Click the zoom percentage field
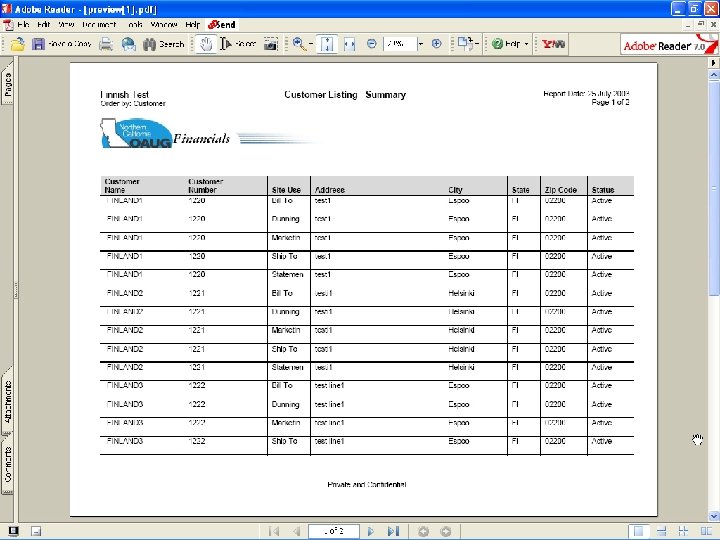Screen dimensions: 720x540 pos(399,44)
